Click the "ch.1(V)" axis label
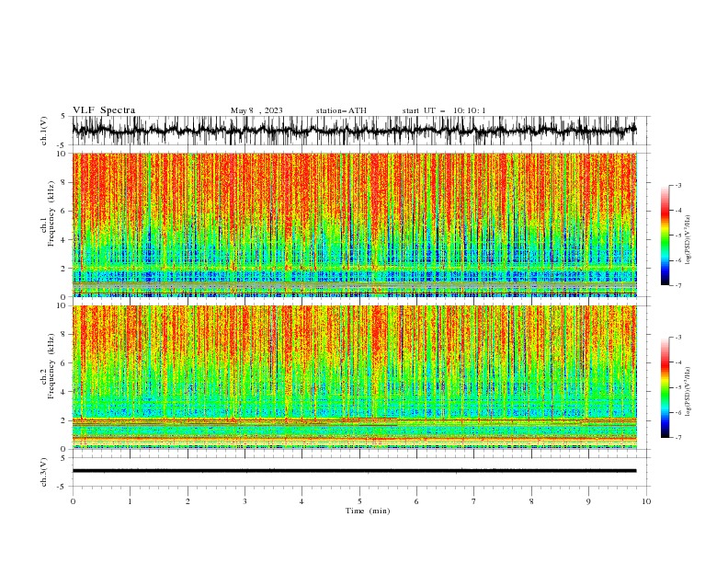This screenshot has width=728, height=563. 44,131
